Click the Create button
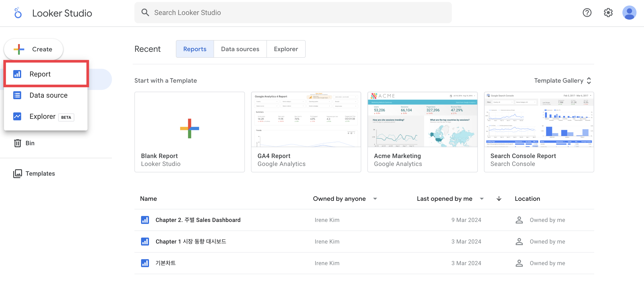644x294 pixels. [34, 49]
